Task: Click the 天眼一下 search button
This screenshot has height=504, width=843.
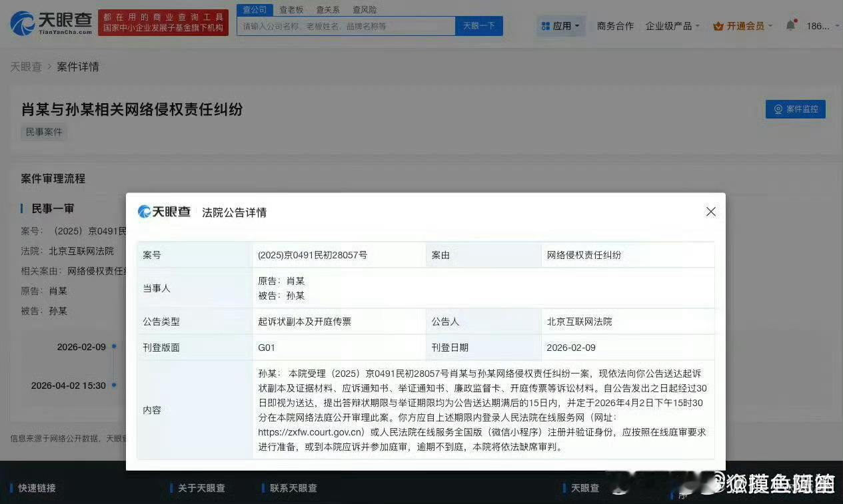Action: (478, 25)
